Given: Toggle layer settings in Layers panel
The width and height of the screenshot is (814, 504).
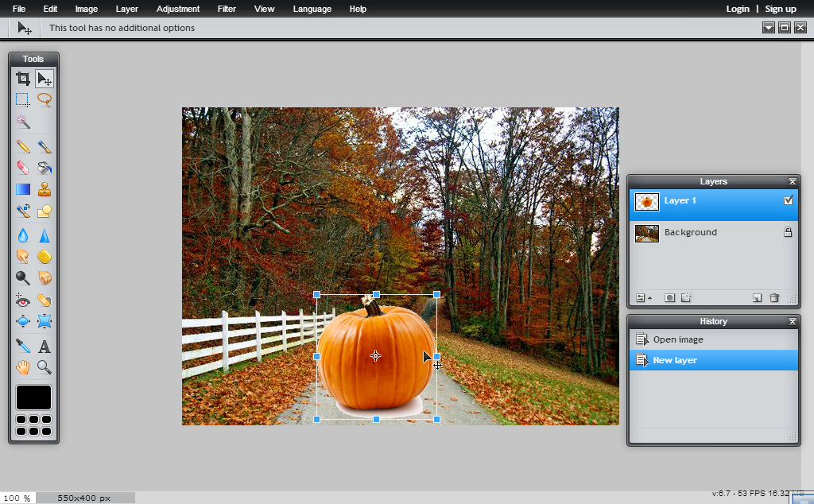Looking at the screenshot, I should [643, 298].
